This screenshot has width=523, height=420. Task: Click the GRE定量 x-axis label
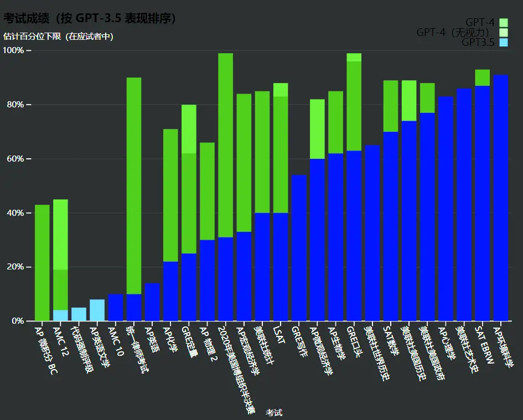[189, 341]
